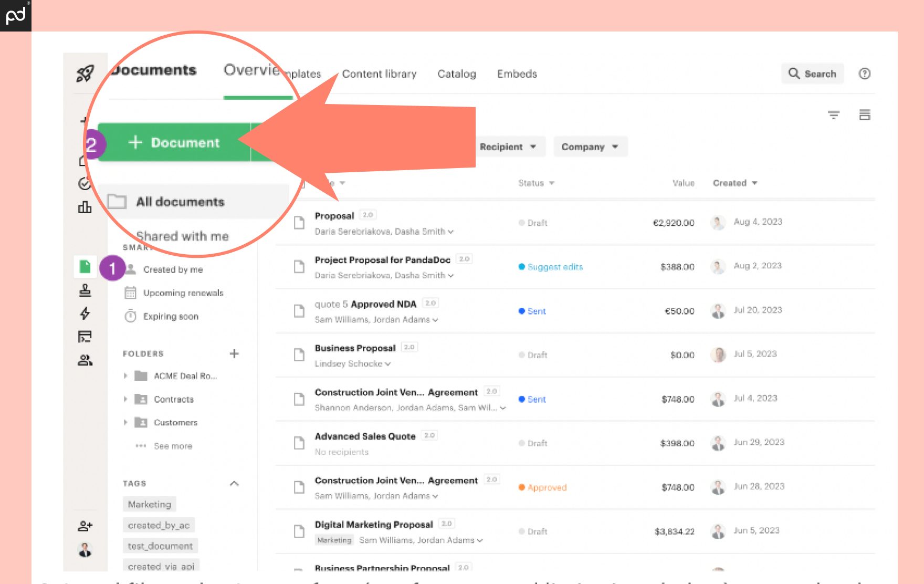Image resolution: width=924 pixels, height=584 pixels.
Task: Create a new document with the green Document button
Action: tap(177, 142)
